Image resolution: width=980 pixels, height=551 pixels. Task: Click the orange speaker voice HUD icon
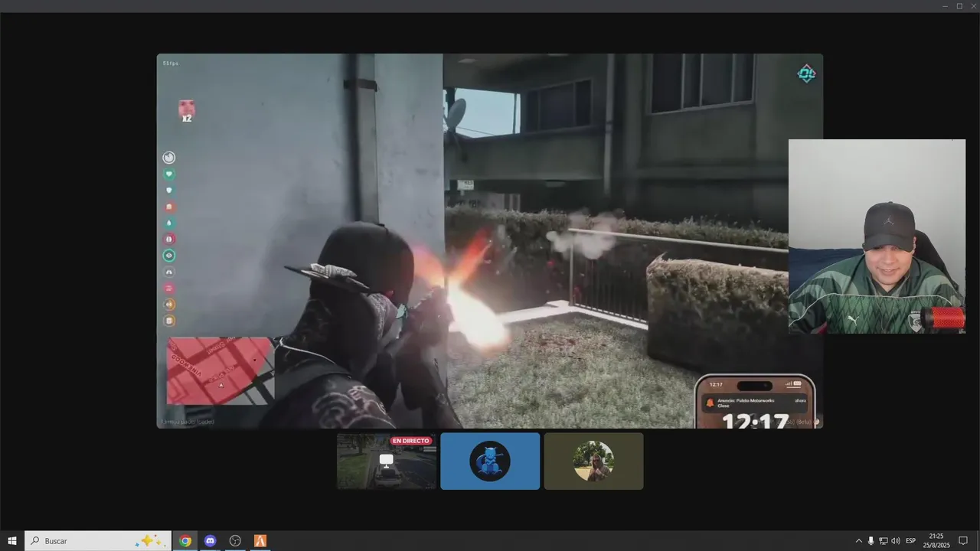pyautogui.click(x=169, y=304)
